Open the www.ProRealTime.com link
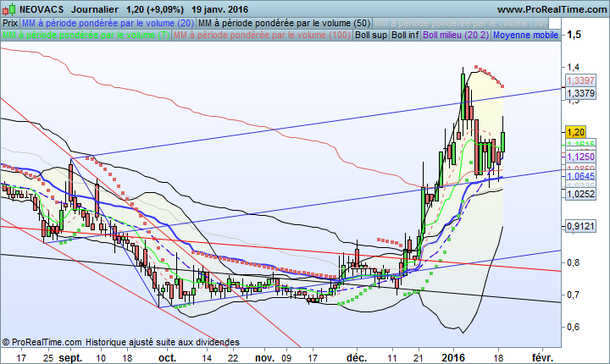 551,8
